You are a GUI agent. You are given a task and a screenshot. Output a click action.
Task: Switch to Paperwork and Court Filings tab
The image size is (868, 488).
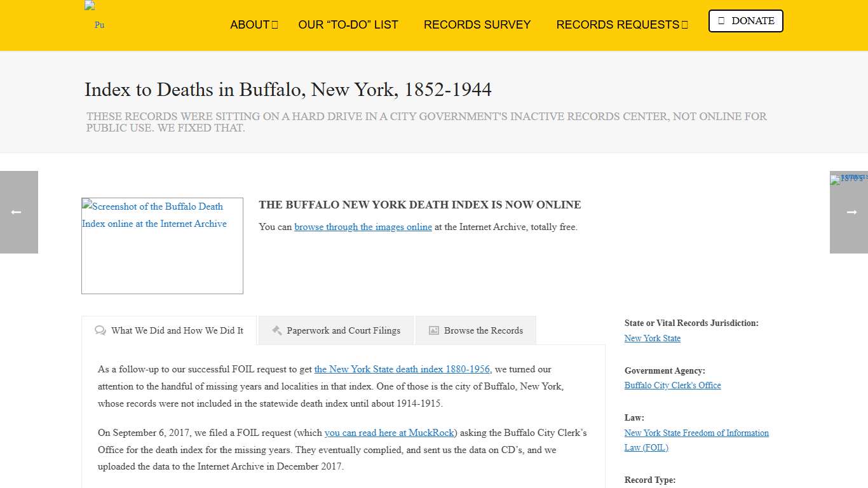click(343, 330)
